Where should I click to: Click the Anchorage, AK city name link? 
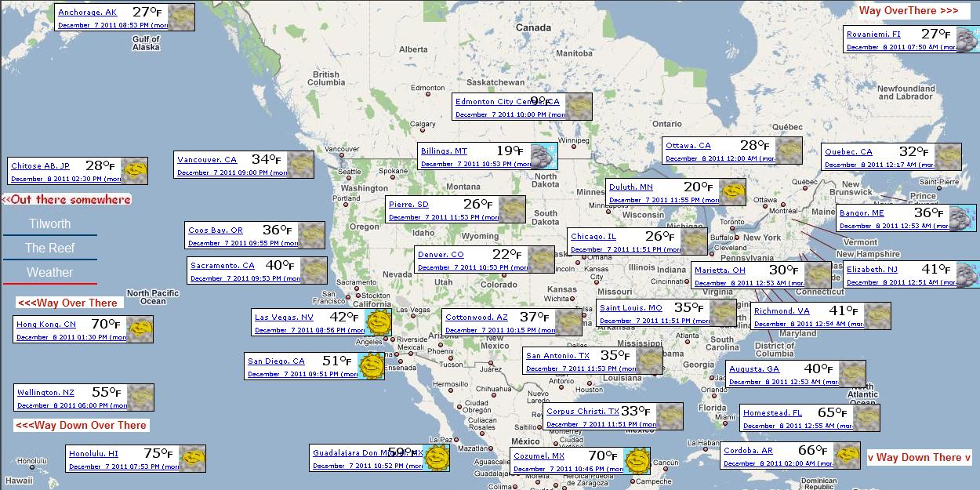87,13
